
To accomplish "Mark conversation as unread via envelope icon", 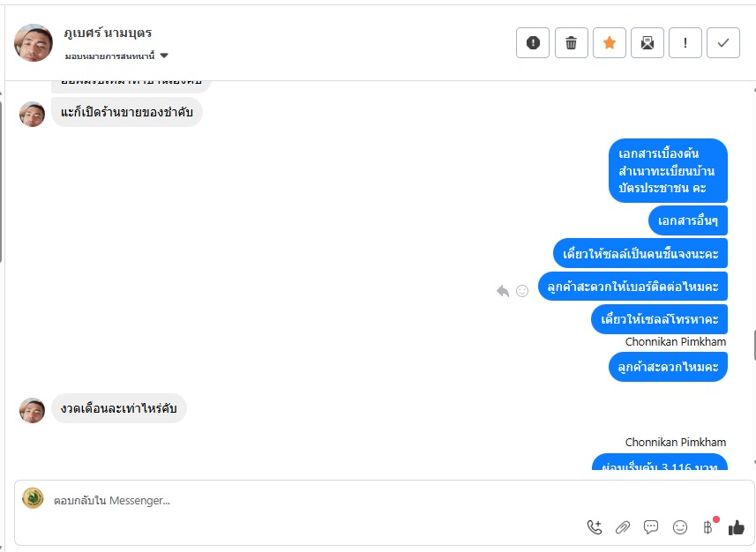I will coord(647,42).
